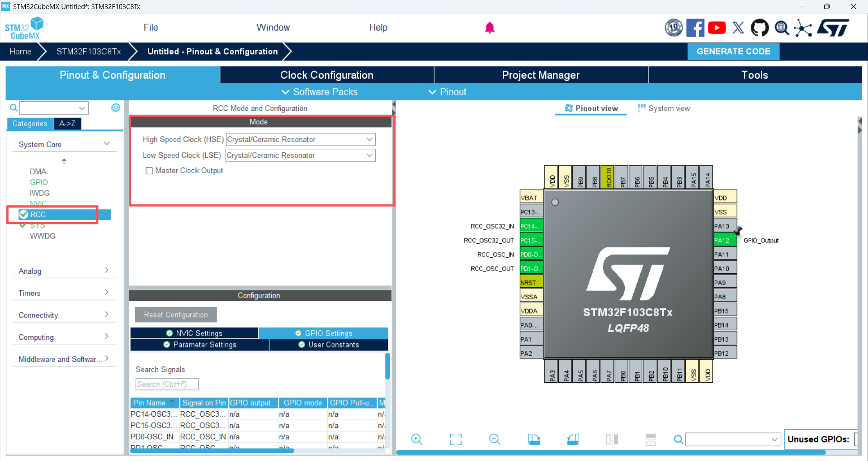
Task: Open the Pinout dropdown menu
Action: 447,92
